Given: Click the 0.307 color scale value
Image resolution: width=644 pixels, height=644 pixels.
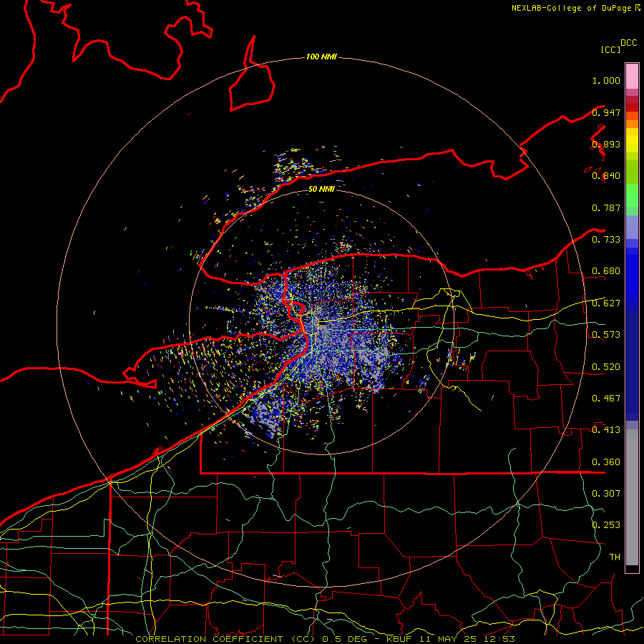Looking at the screenshot, I should click(606, 493).
